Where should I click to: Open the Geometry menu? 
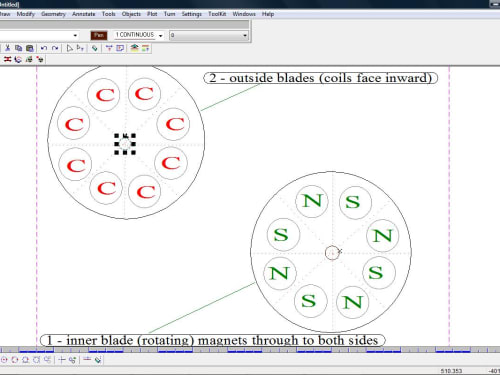click(53, 14)
